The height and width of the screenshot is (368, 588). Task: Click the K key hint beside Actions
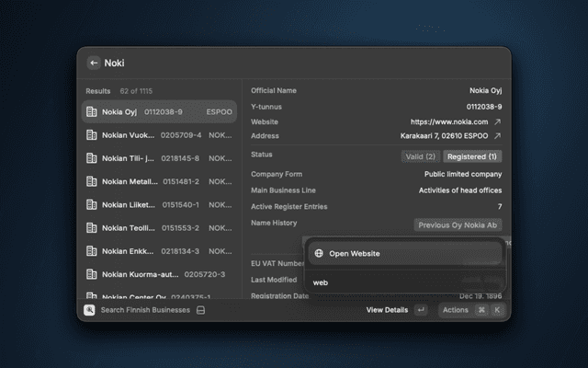[x=497, y=310]
